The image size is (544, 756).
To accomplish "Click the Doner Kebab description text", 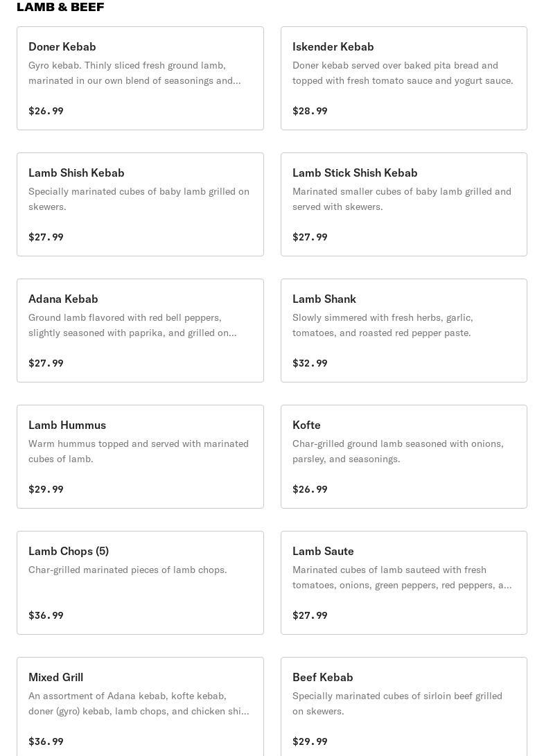I will coord(134,73).
